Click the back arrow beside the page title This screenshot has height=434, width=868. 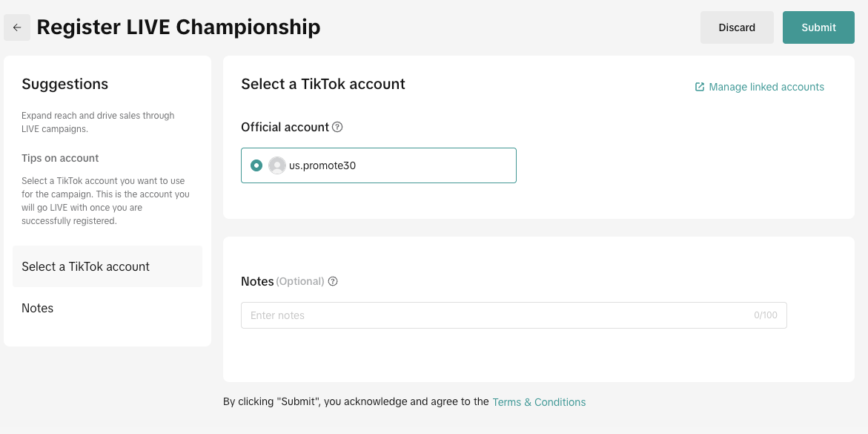click(17, 27)
